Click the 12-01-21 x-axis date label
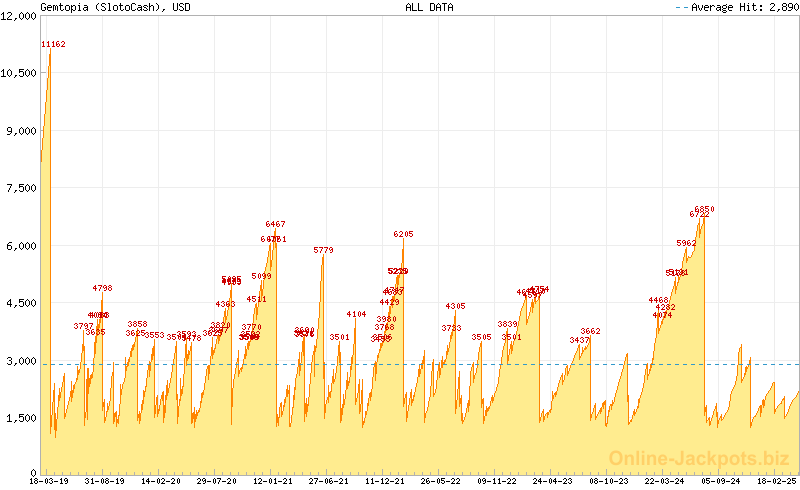This screenshot has height=490, width=800. [272, 481]
